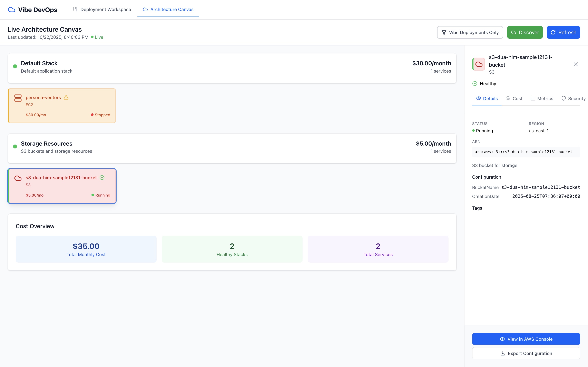Click the Healthy status check icon
The image size is (588, 367).
pos(475,84)
